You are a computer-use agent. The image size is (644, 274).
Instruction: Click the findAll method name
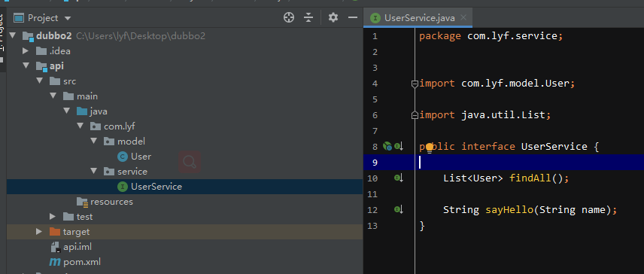[530, 178]
